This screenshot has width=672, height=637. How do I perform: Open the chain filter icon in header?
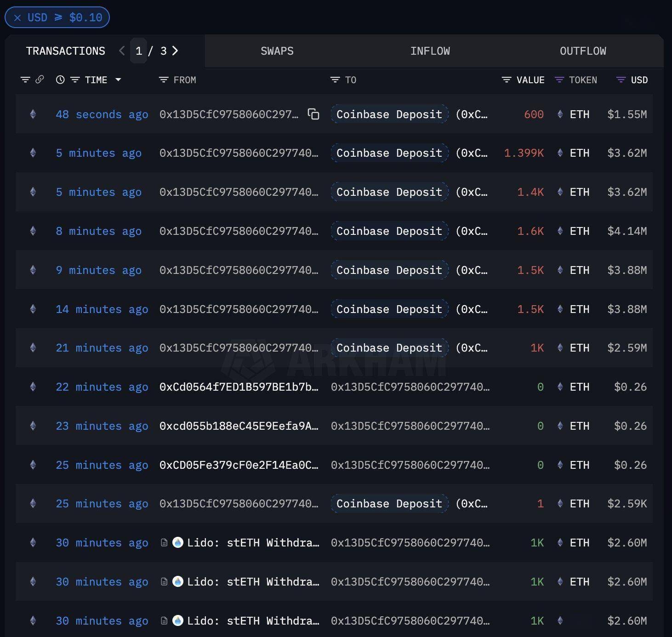pyautogui.click(x=25, y=80)
